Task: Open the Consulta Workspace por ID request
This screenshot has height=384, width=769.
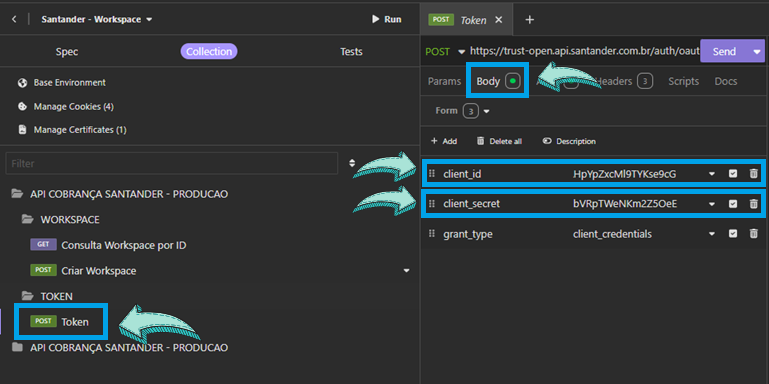Action: click(x=124, y=245)
